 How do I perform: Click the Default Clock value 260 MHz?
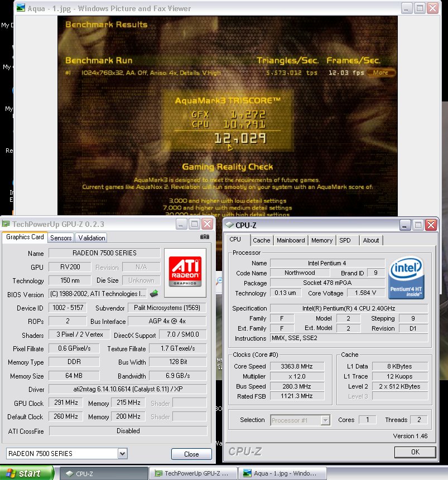click(66, 416)
